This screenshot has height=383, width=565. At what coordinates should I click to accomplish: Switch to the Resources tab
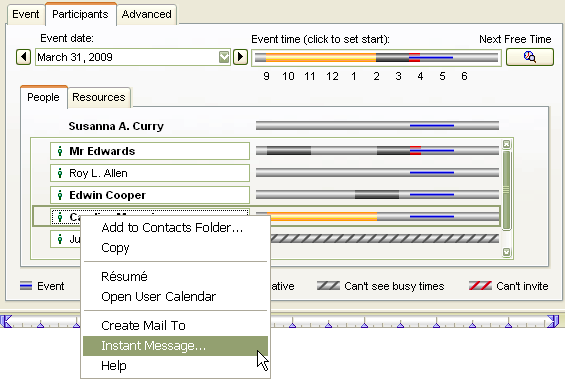[x=99, y=97]
